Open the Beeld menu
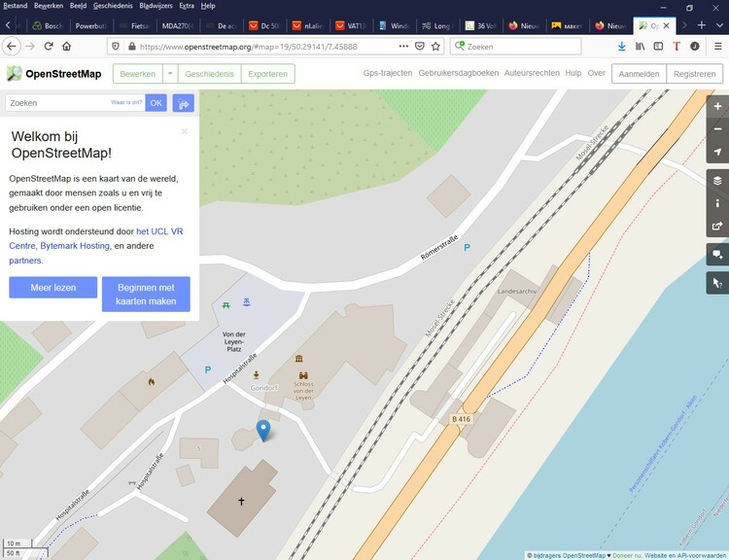 79,6
